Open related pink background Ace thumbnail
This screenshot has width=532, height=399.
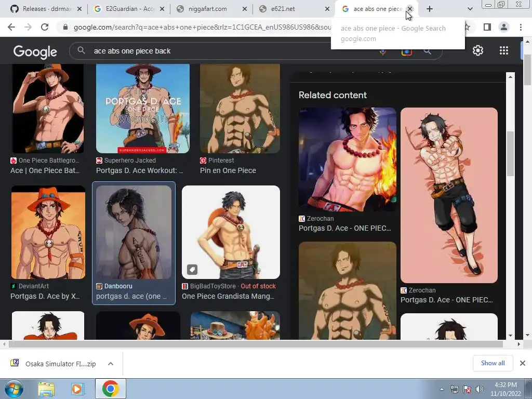[449, 195]
